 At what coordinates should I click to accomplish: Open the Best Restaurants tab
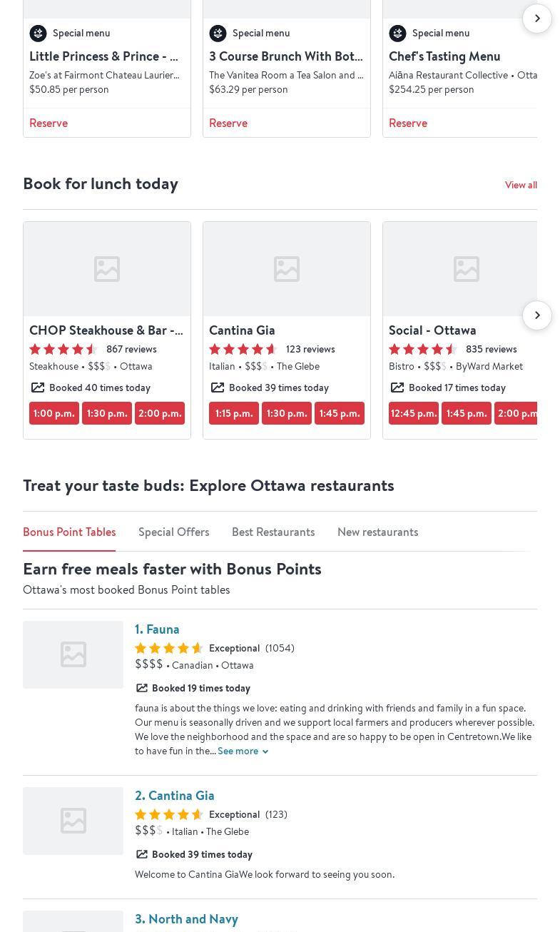273,532
